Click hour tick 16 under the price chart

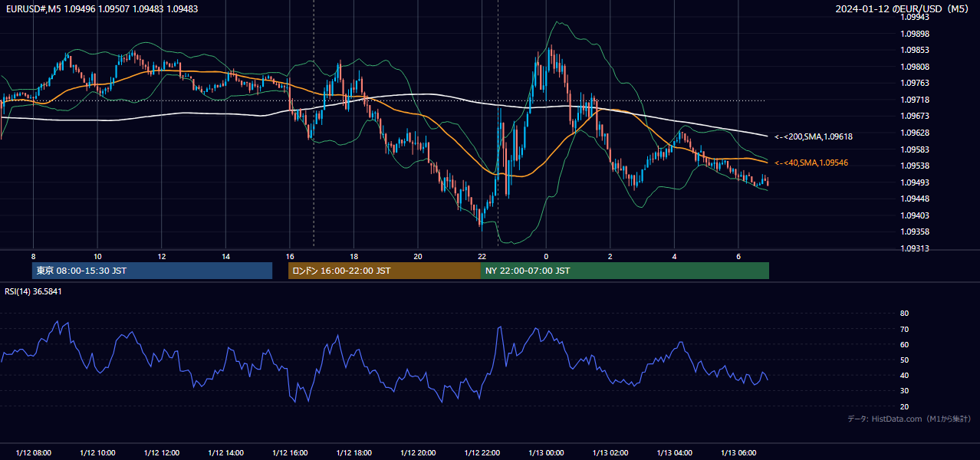tap(290, 256)
